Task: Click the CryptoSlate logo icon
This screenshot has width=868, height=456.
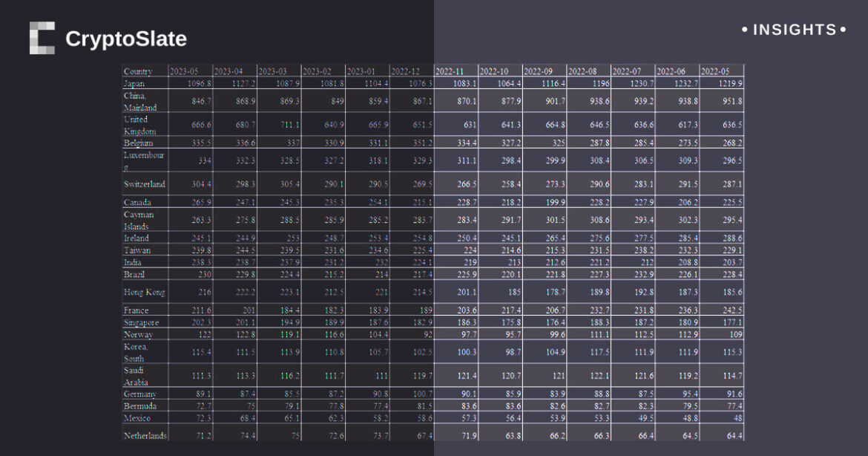Action: tap(42, 38)
